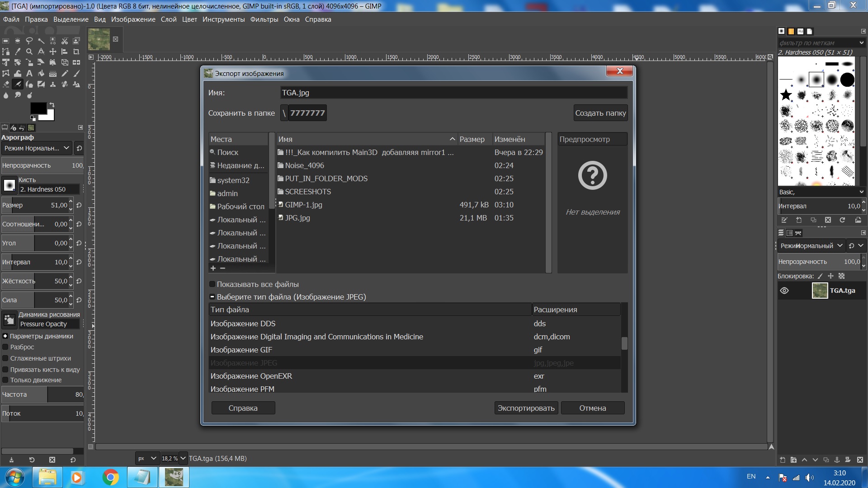
Task: Open the px units dropdown in status bar
Action: pos(147,458)
